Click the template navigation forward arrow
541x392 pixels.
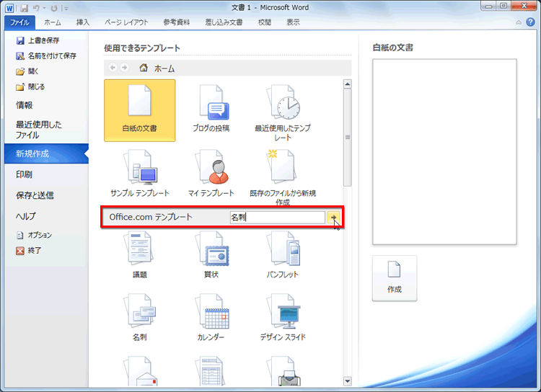coord(124,68)
